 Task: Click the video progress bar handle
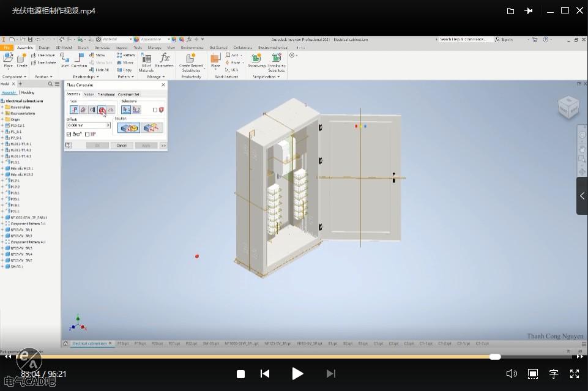(495, 357)
